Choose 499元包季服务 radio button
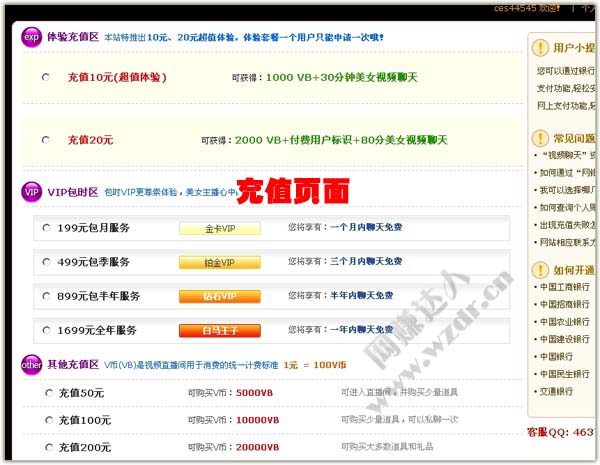The height and width of the screenshot is (465, 600). 46,262
